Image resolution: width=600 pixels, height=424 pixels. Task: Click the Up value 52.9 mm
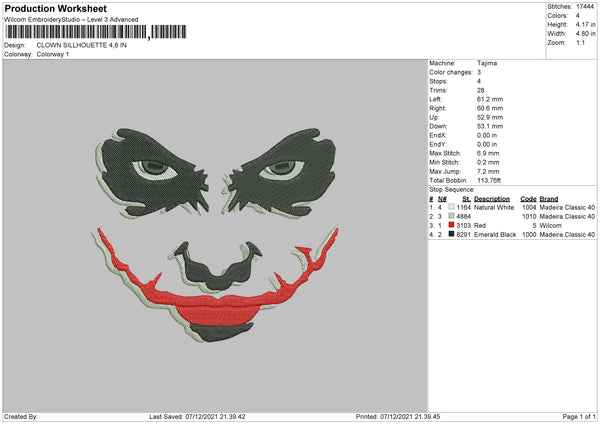point(490,117)
